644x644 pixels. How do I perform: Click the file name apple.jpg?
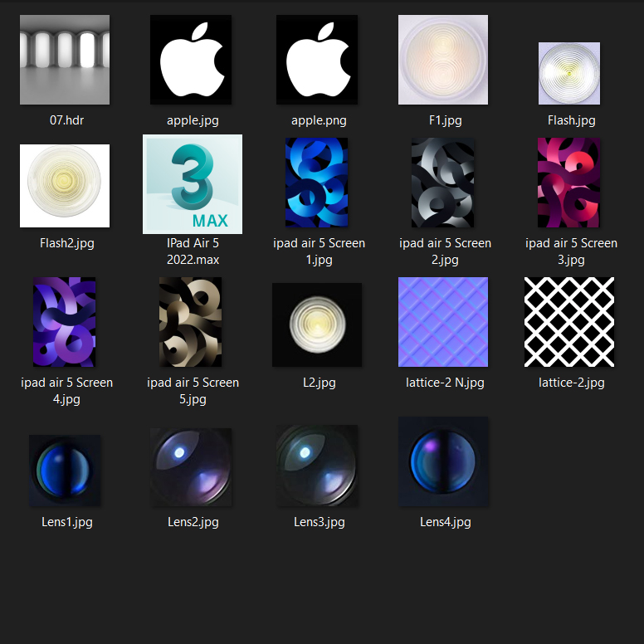(x=193, y=121)
